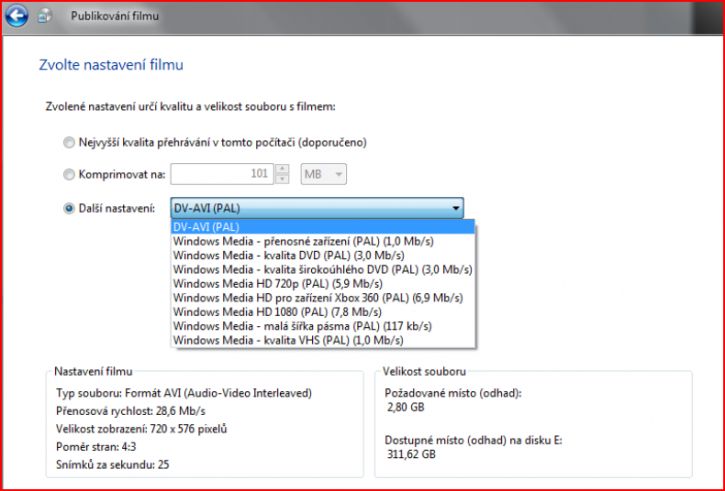Choose Windows Media malá šířka pásma option
Screen dimensions: 725x491
click(x=323, y=326)
